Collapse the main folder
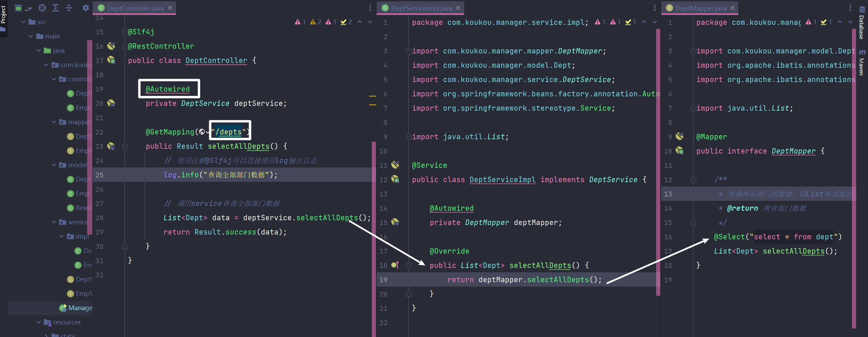The image size is (868, 337). point(31,36)
